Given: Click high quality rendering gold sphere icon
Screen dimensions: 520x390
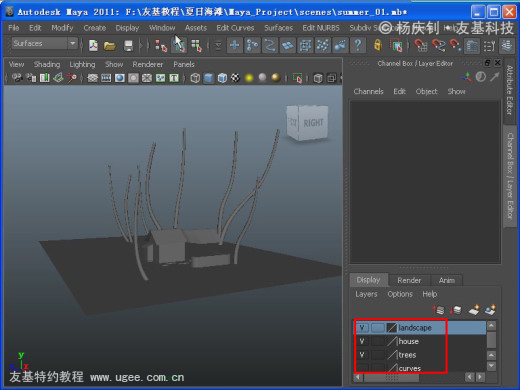Looking at the screenshot, I should pyautogui.click(x=276, y=78).
